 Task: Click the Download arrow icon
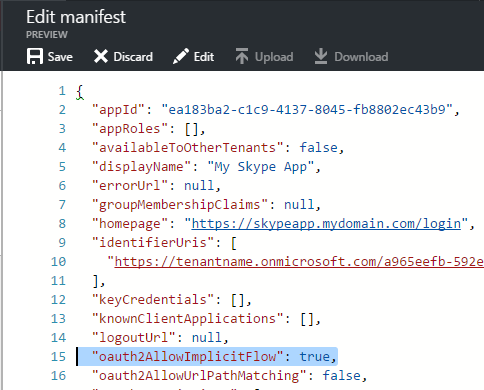click(x=321, y=56)
